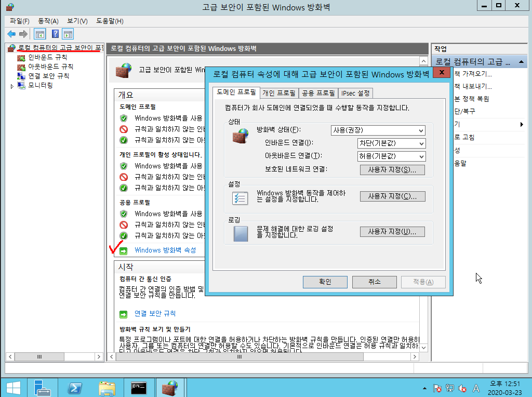The width and height of the screenshot is (532, 397).
Task: Select 아웃바운드 규칙 in the tree
Action: (50, 67)
